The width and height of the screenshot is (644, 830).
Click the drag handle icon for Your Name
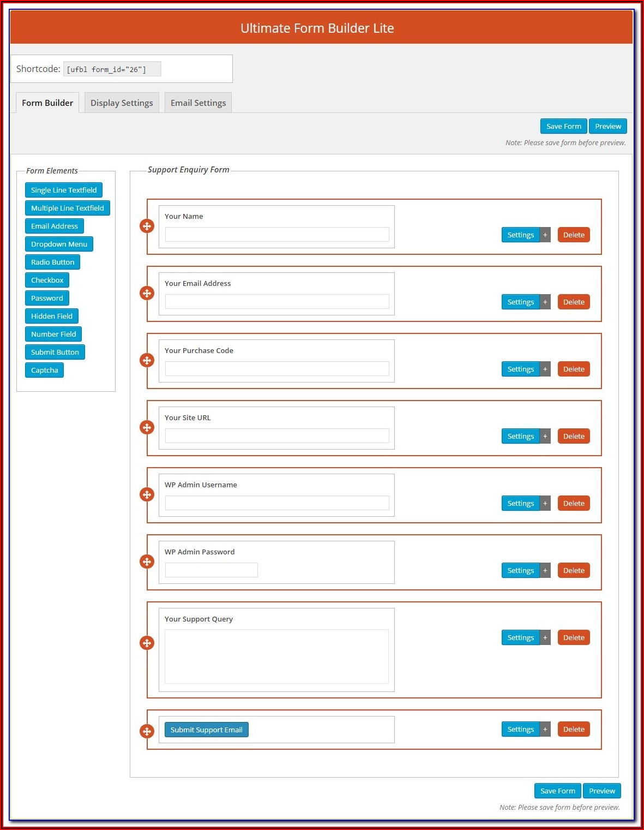[x=147, y=226]
